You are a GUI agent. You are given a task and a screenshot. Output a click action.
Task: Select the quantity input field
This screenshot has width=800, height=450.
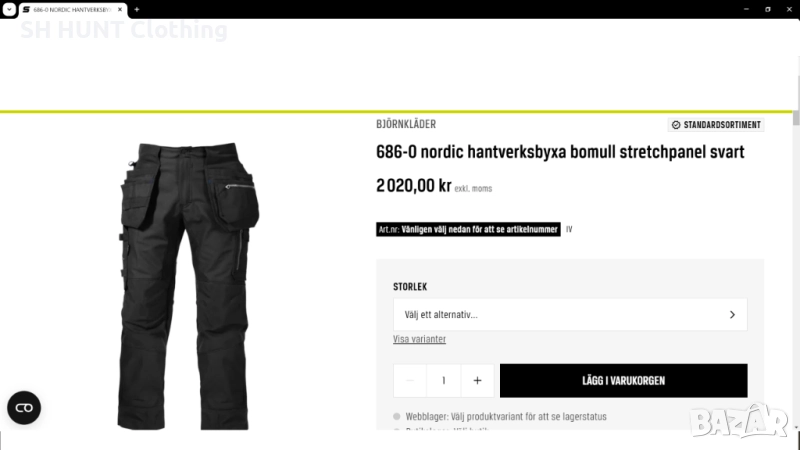[443, 381]
